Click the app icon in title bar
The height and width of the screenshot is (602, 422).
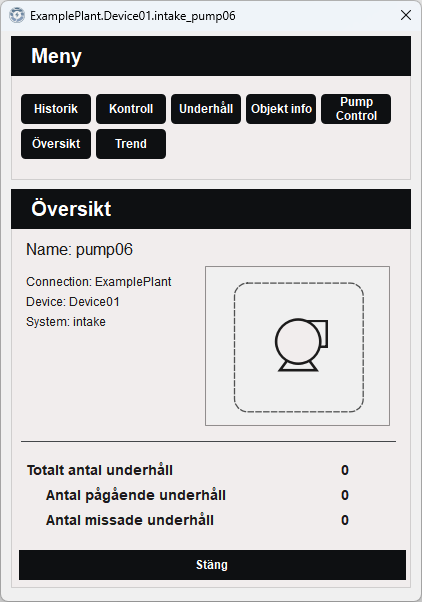17,15
